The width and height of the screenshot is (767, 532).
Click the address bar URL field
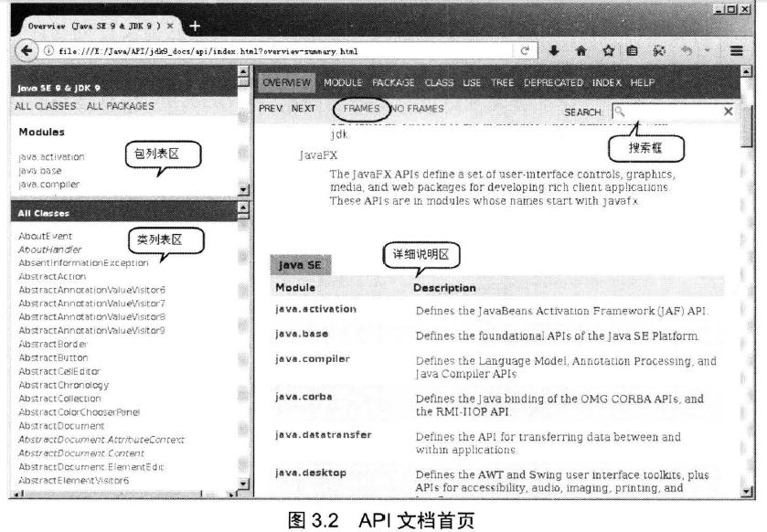pos(283,51)
